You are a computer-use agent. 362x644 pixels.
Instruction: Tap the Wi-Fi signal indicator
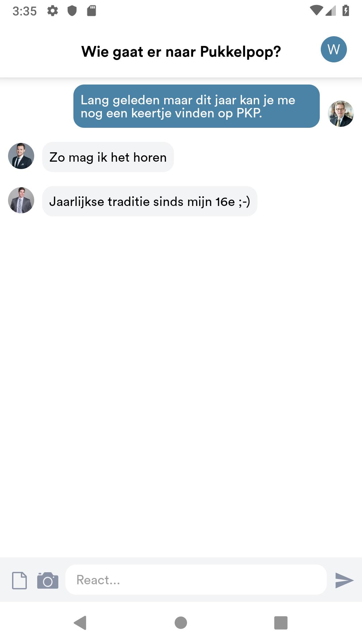click(x=316, y=10)
